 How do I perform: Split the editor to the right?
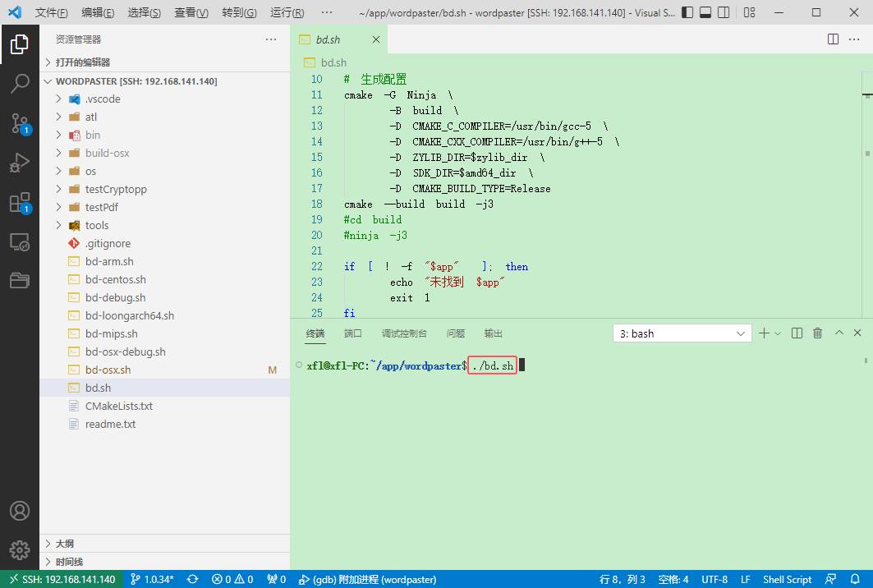click(x=833, y=39)
